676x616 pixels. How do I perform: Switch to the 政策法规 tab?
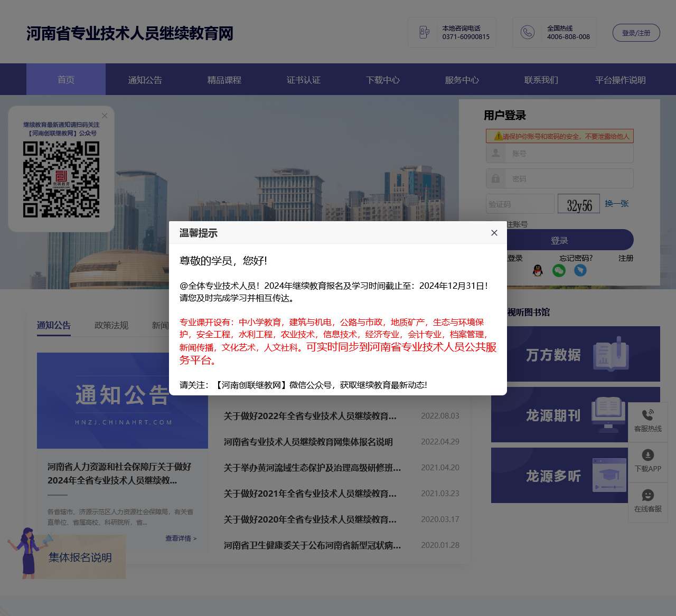pos(111,326)
